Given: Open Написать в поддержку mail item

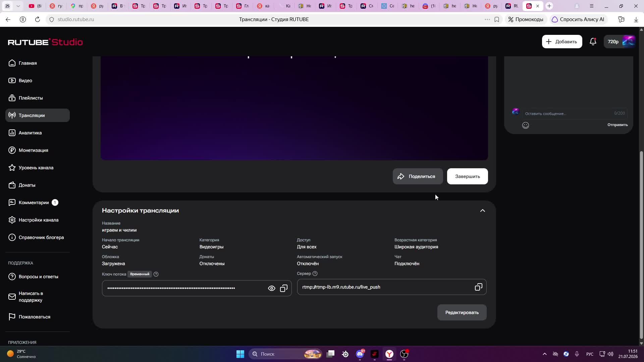Looking at the screenshot, I should pos(38,297).
